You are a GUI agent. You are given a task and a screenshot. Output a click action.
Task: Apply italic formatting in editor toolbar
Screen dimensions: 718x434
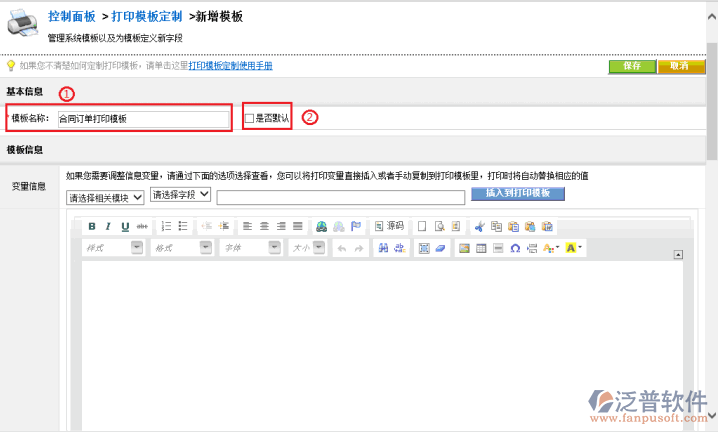tap(108, 227)
